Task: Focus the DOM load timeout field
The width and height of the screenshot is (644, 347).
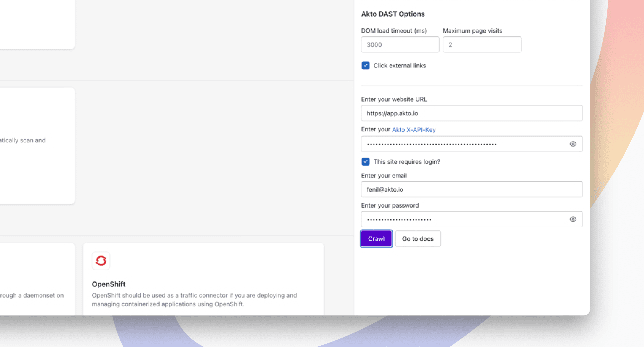Action: [x=400, y=45]
